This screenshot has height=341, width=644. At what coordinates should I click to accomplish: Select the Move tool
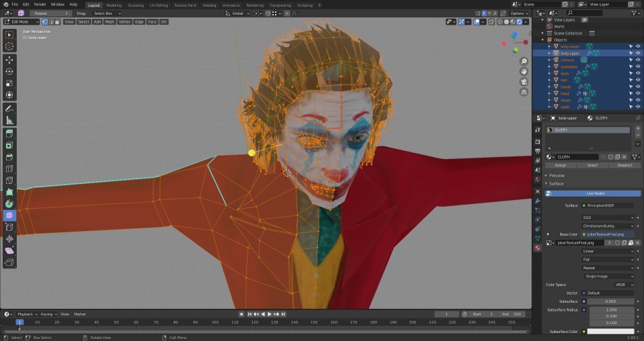[x=9, y=60]
